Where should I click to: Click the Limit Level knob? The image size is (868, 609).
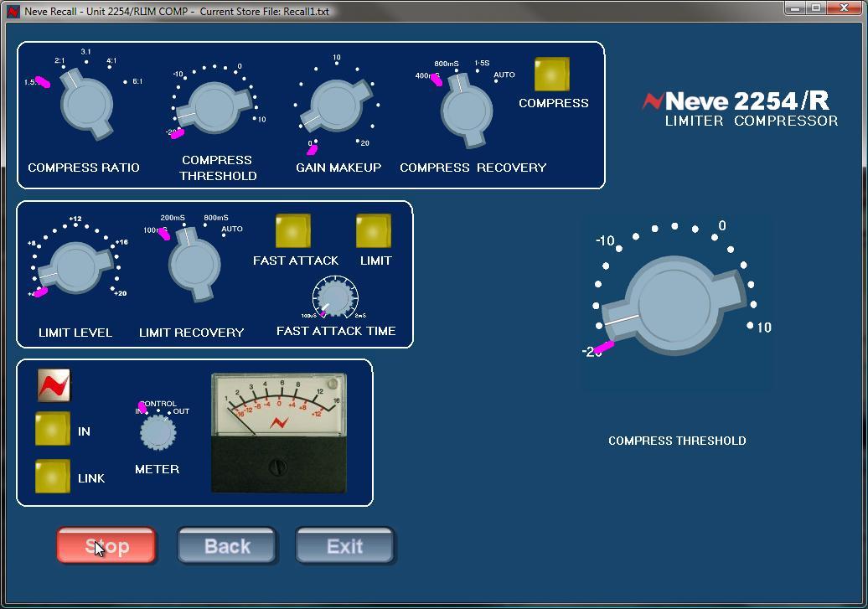[76, 267]
